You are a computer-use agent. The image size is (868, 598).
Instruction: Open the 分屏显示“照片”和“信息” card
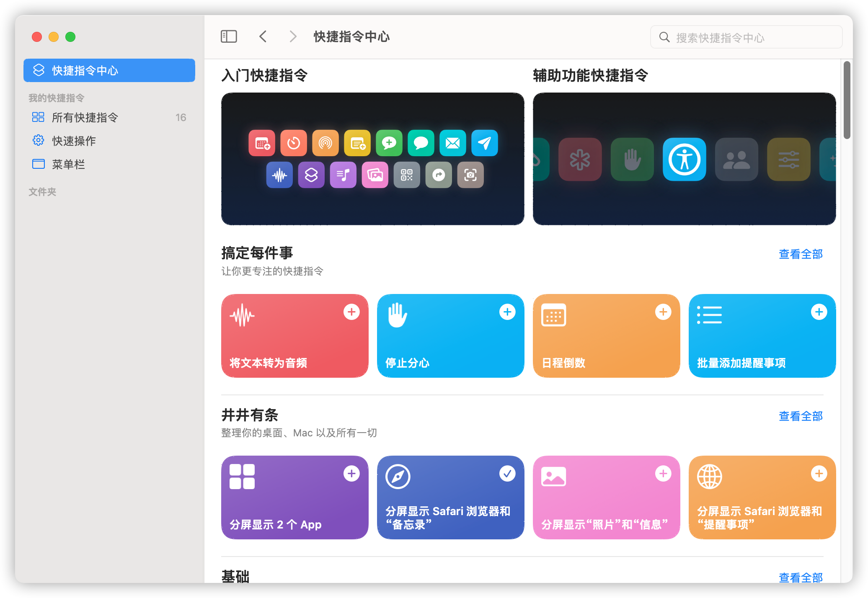(x=607, y=497)
